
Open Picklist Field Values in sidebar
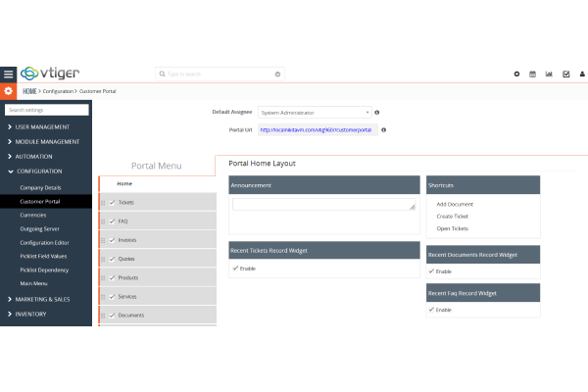coord(44,255)
